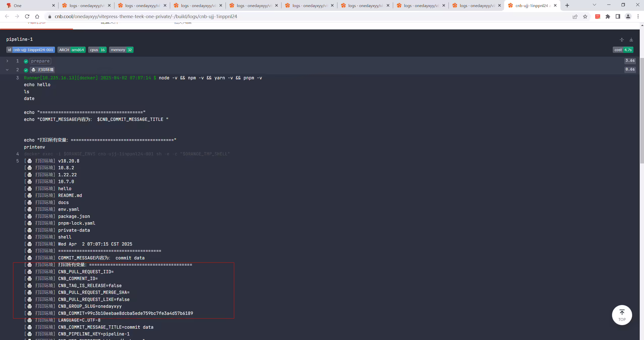Click the prepare step success checkmark

pos(26,61)
